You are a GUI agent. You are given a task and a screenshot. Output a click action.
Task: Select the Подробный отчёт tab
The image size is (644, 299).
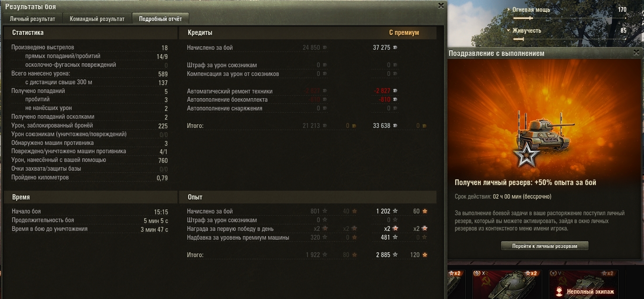pyautogui.click(x=160, y=19)
